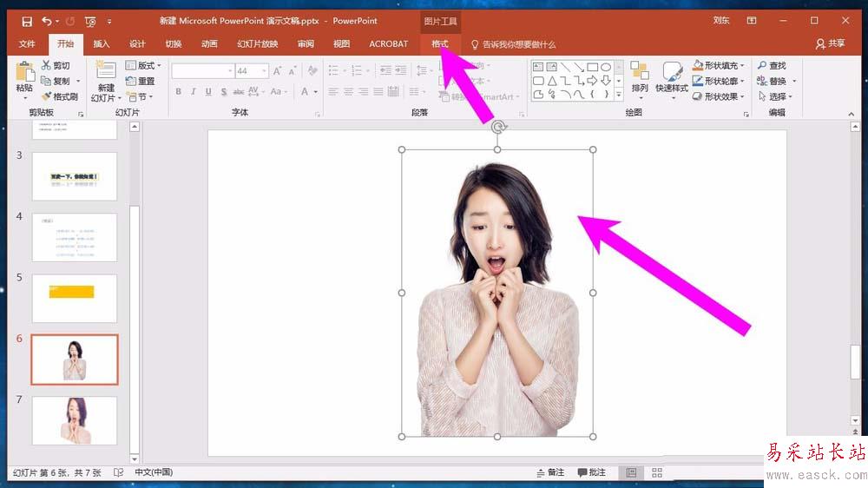The image size is (868, 488).
Task: Select the Format Painter (格式刷) tool
Action: (x=59, y=96)
